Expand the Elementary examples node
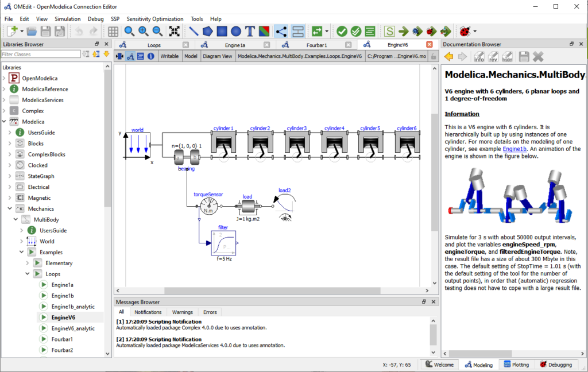Image resolution: width=588 pixels, height=372 pixels. pos(28,263)
